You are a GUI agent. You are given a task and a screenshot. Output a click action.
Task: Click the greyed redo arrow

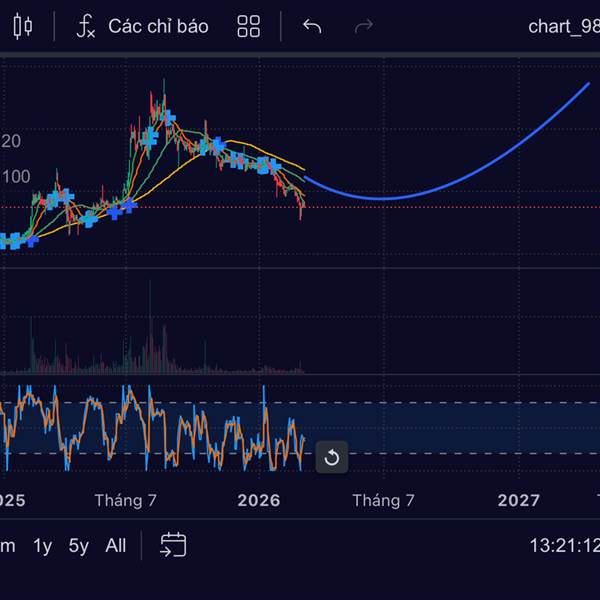(x=364, y=26)
